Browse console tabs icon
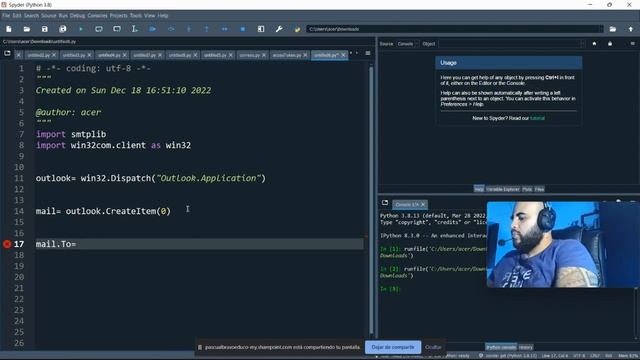Viewport: 640px width, 360px height. [x=385, y=203]
